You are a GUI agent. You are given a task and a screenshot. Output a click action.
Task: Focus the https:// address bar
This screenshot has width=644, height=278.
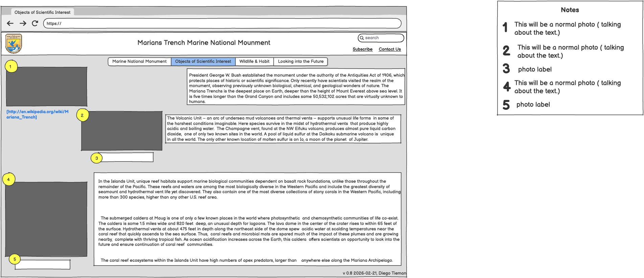click(x=222, y=23)
